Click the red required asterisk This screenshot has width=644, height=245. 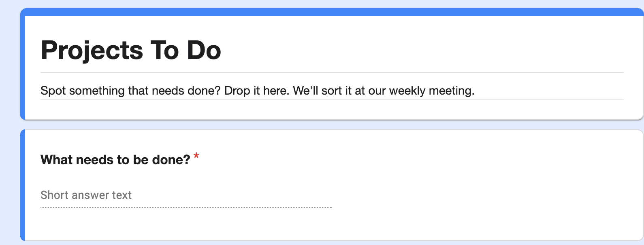196,156
